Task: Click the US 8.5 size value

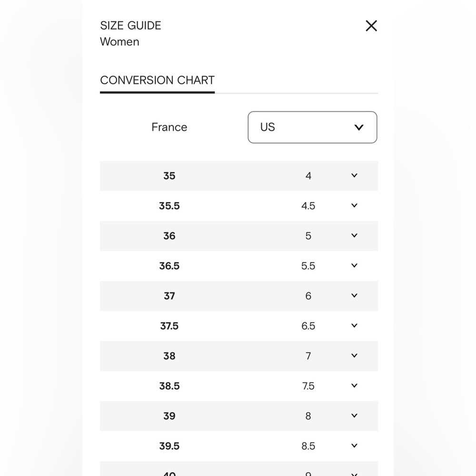Action: tap(308, 446)
